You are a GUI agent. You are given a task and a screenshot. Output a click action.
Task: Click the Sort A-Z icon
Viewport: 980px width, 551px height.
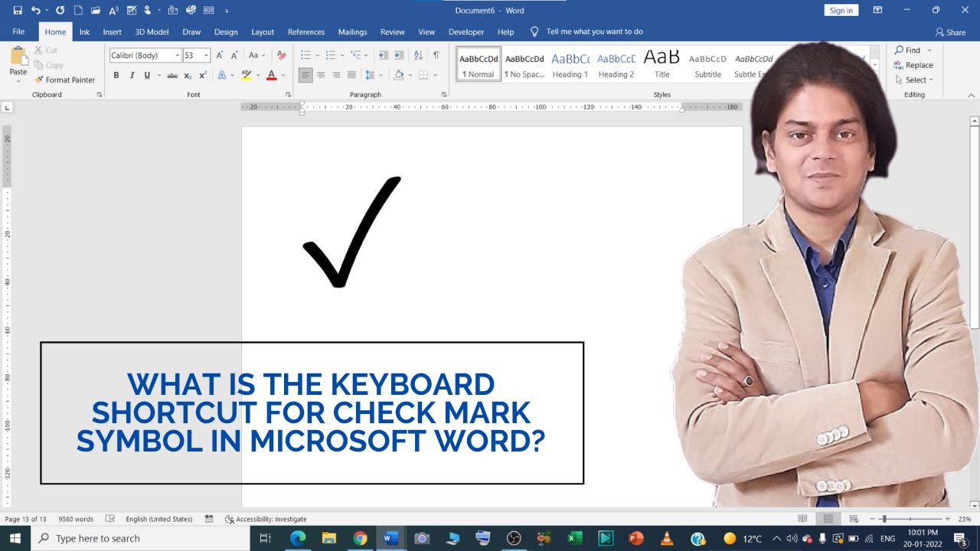click(418, 55)
